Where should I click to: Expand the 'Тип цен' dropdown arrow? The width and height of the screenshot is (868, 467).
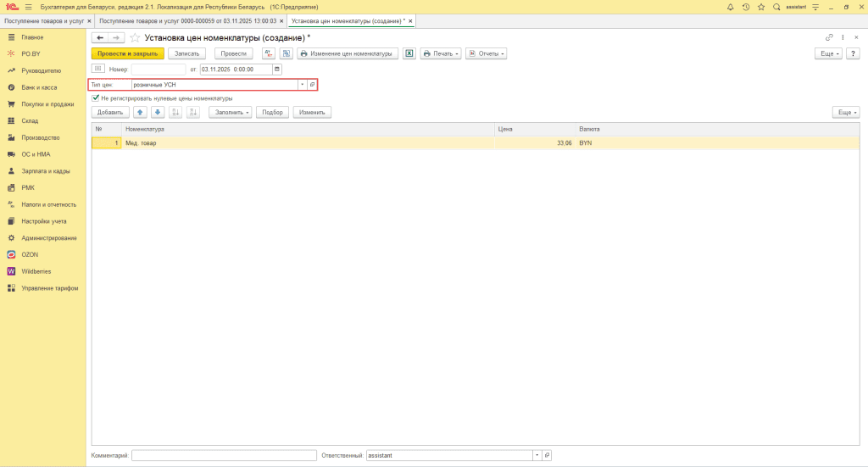302,85
